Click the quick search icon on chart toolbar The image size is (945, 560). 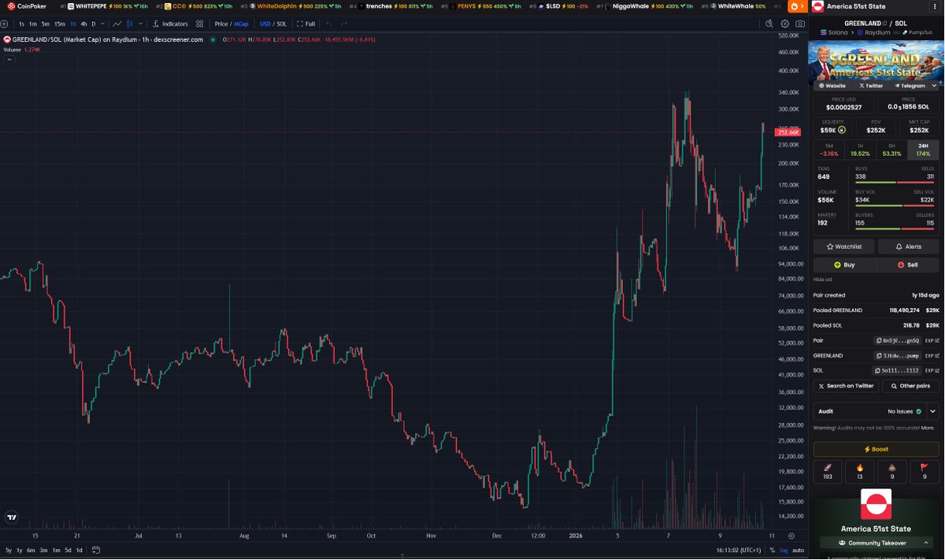[x=770, y=24]
